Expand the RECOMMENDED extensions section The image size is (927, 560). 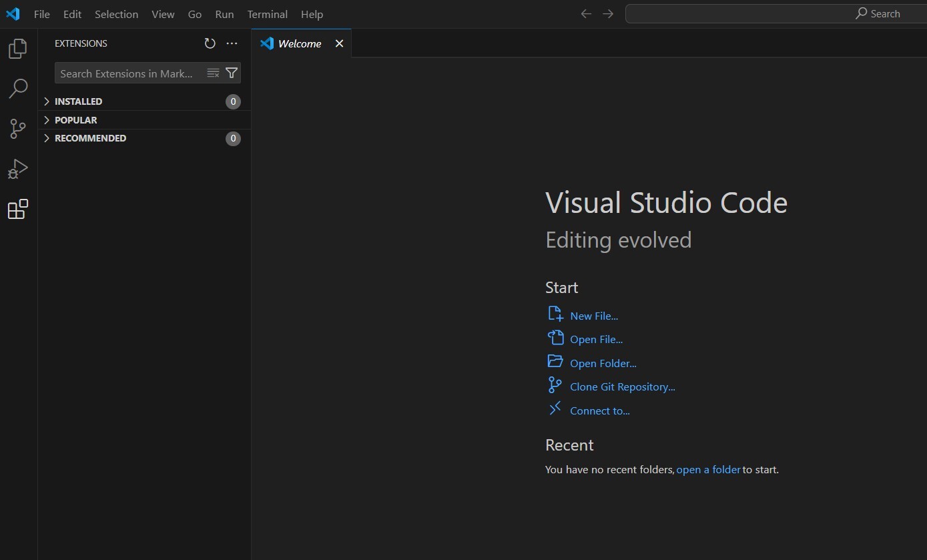144,138
